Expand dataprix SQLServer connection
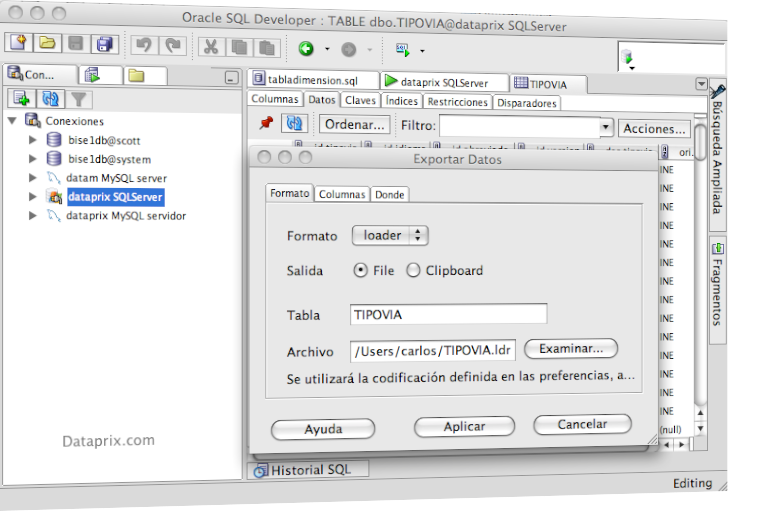 click(32, 196)
